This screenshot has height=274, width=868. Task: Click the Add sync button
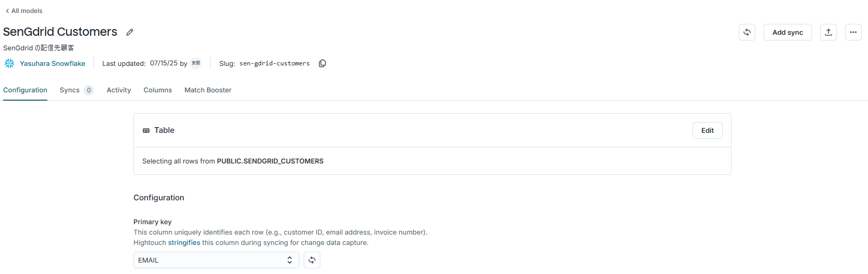coord(788,32)
